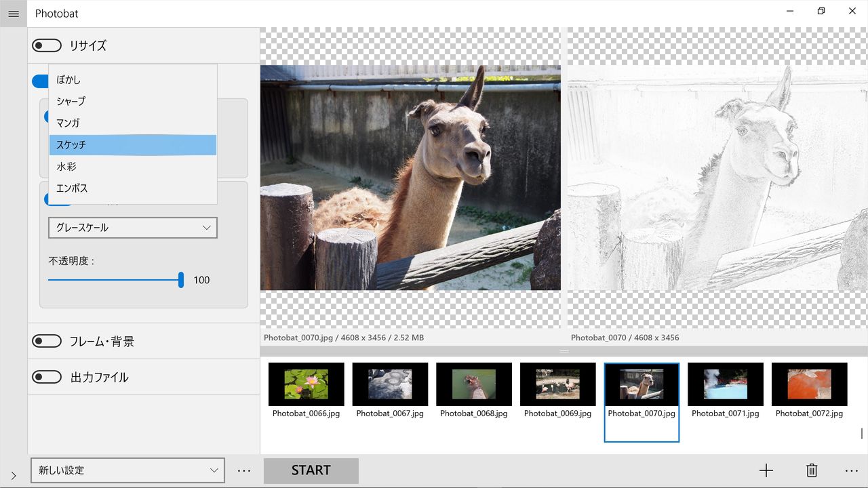868x488 pixels.
Task: Open the hamburger menu
Action: click(14, 14)
